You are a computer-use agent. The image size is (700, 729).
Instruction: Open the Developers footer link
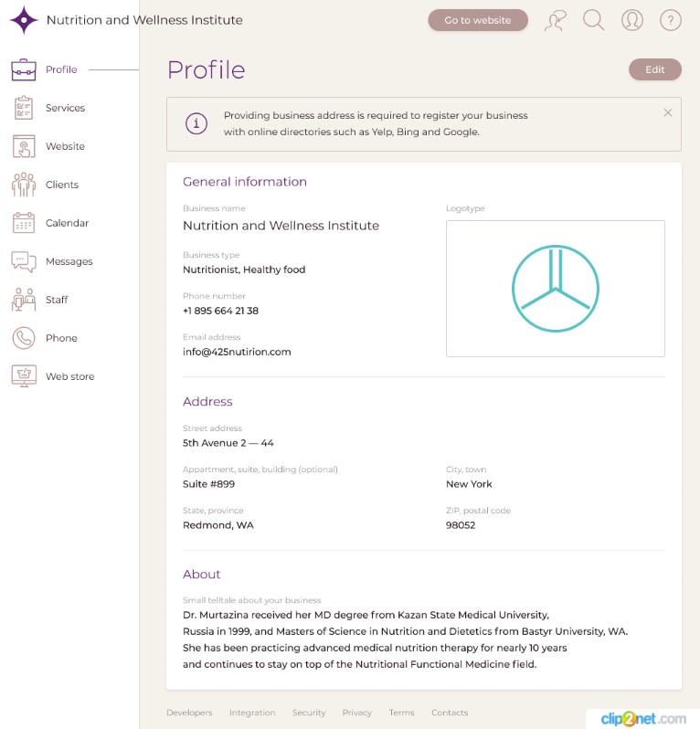click(189, 713)
